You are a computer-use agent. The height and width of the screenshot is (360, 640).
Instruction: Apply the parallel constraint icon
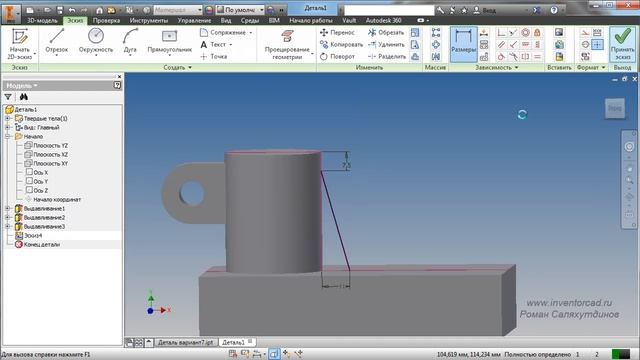[501, 44]
